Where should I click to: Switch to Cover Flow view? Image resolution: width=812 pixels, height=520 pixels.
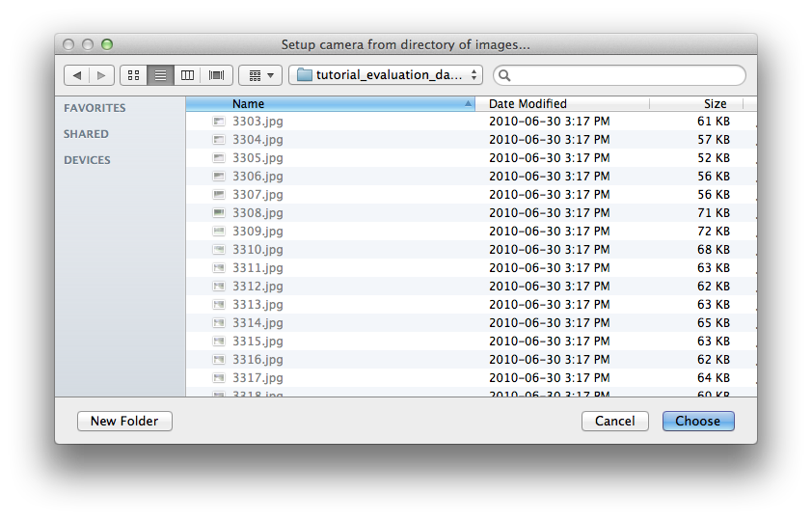216,75
